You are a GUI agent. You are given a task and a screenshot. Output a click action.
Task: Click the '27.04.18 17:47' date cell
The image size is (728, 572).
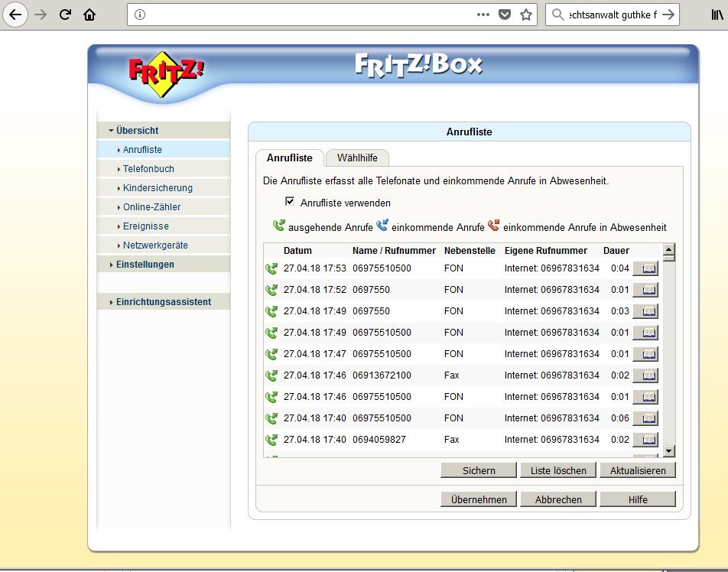(x=315, y=354)
